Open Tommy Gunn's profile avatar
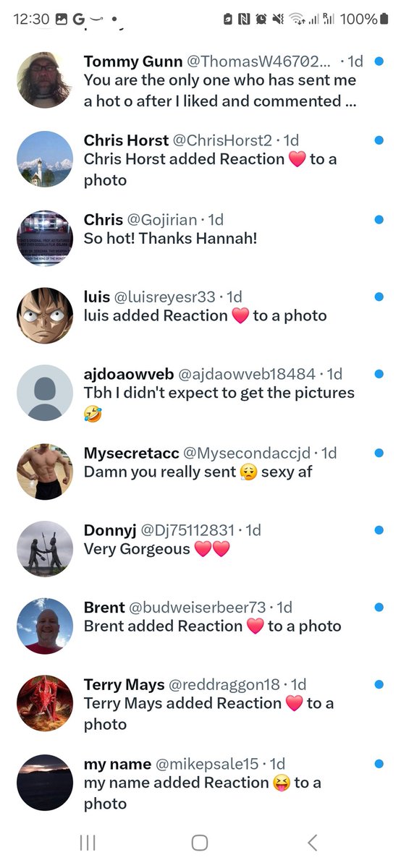401x868 pixels. click(x=45, y=80)
